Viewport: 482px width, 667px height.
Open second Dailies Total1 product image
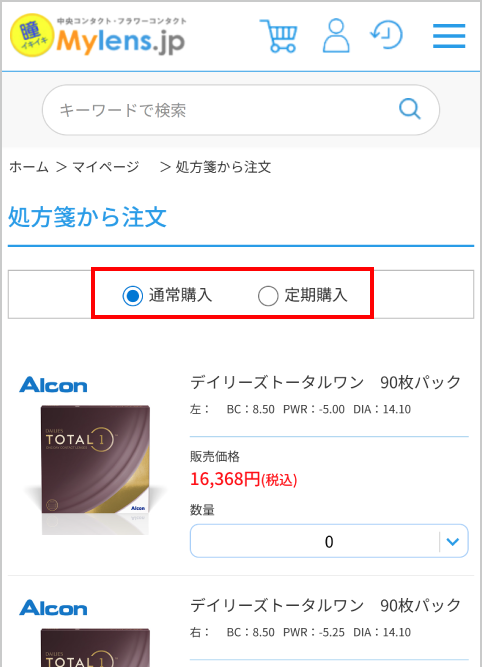click(95, 647)
